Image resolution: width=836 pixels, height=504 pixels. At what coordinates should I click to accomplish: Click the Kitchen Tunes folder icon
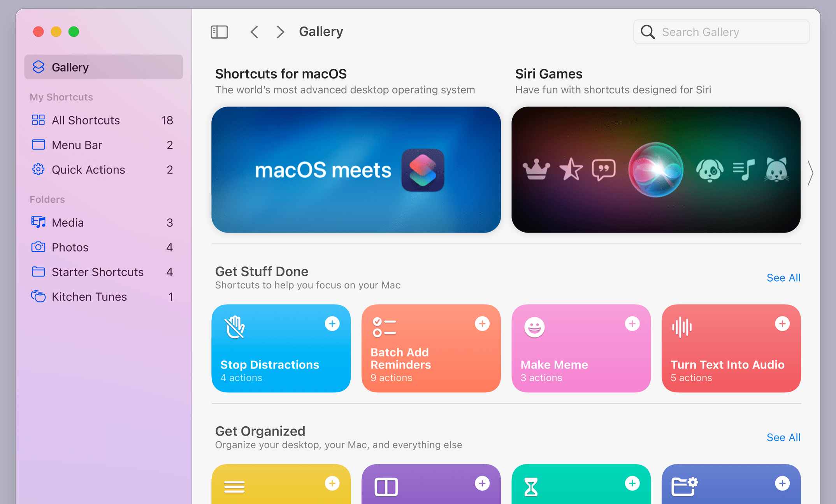pos(38,296)
